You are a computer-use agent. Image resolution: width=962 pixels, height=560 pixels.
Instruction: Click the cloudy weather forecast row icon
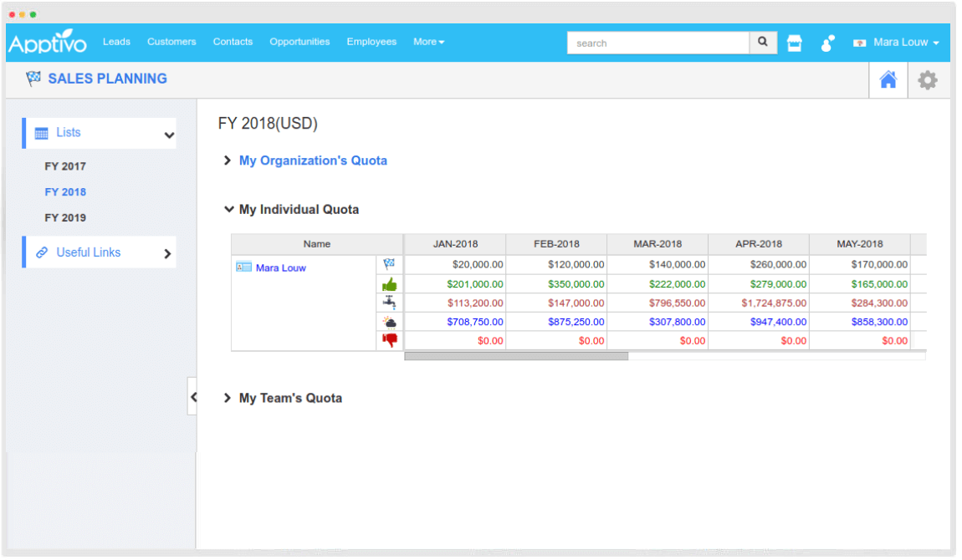(389, 322)
